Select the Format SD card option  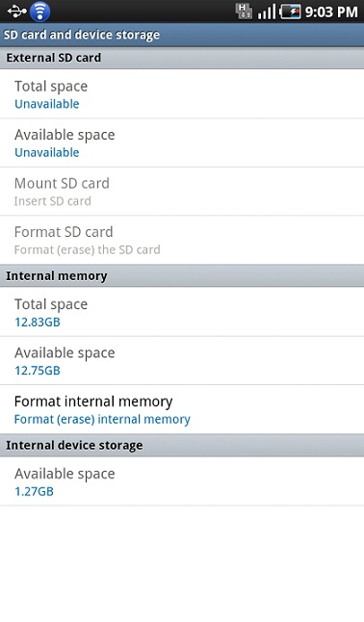tap(182, 240)
